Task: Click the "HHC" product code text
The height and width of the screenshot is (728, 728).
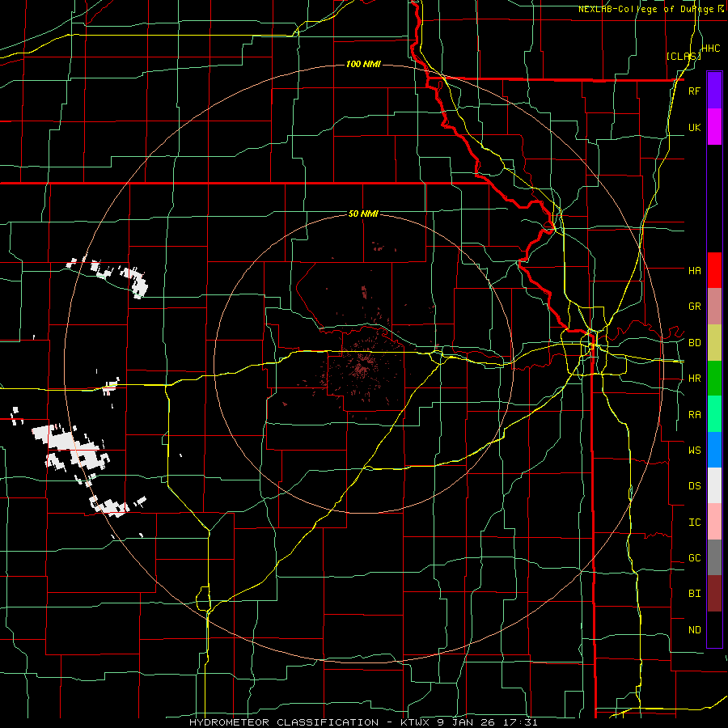Action: tap(710, 49)
